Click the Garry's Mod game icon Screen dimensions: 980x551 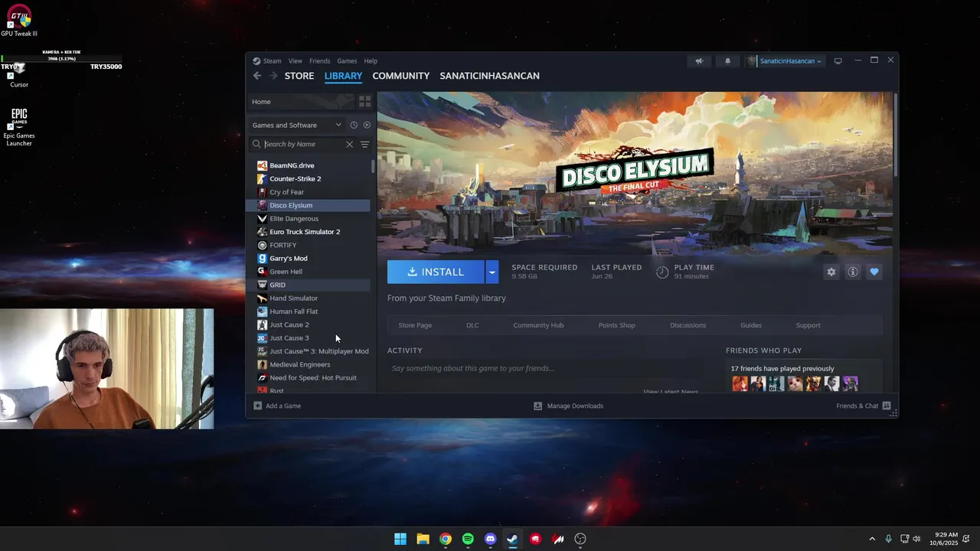[262, 258]
